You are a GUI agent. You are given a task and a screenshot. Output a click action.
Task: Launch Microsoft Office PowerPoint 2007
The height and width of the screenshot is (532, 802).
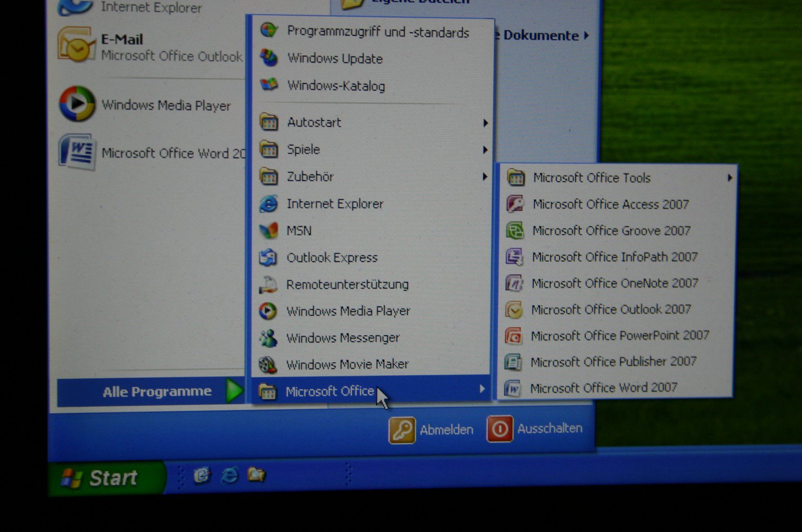(x=615, y=336)
